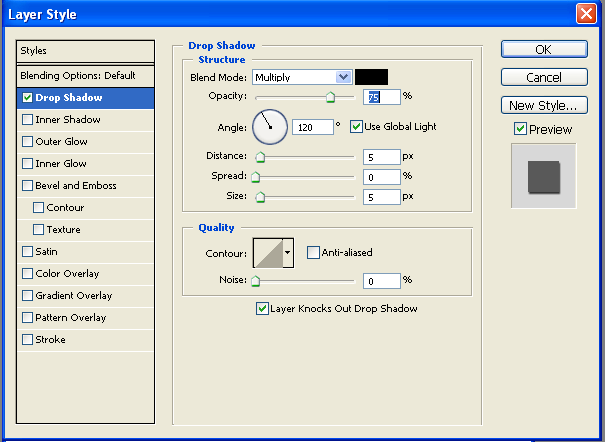The width and height of the screenshot is (605, 442).
Task: Click the angle dial control
Action: 270,126
